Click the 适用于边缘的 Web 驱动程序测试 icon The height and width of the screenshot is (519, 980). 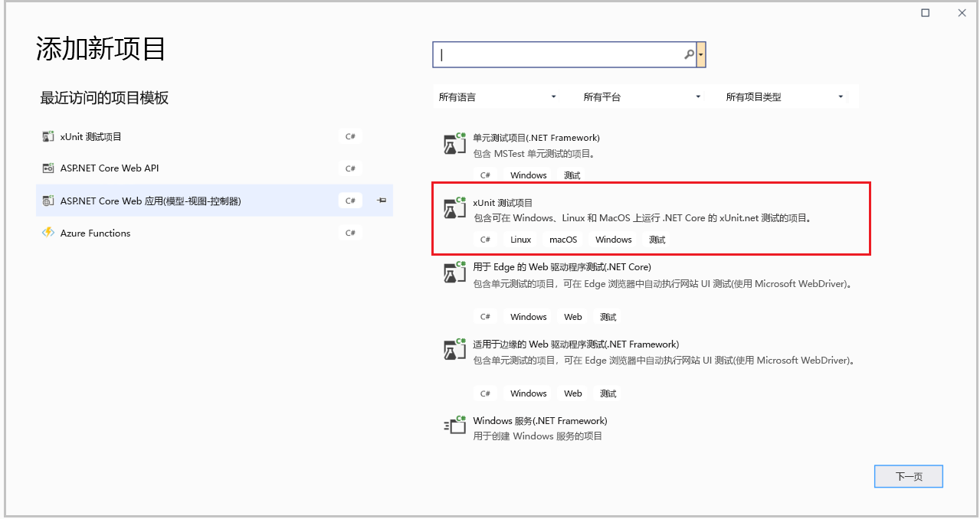point(455,350)
